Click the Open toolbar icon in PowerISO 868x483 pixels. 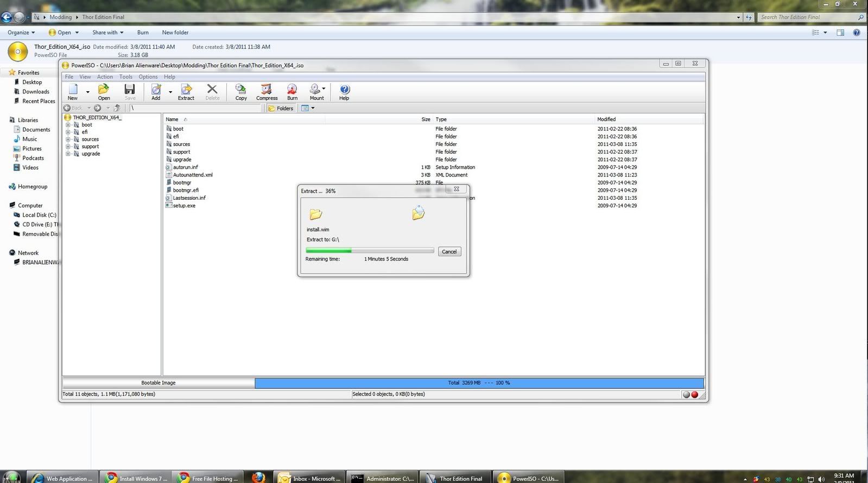click(x=104, y=91)
